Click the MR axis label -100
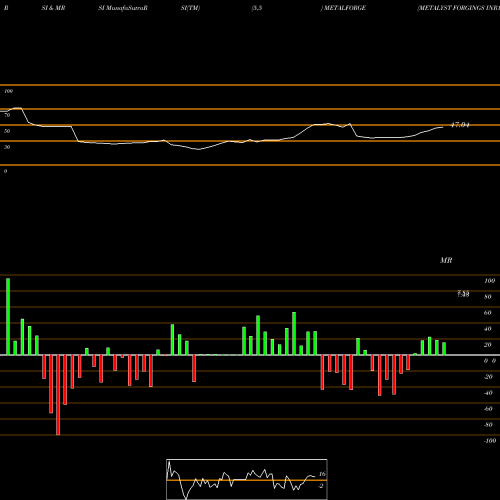Image resolution: width=500 pixels, height=500 pixels. [x=490, y=441]
